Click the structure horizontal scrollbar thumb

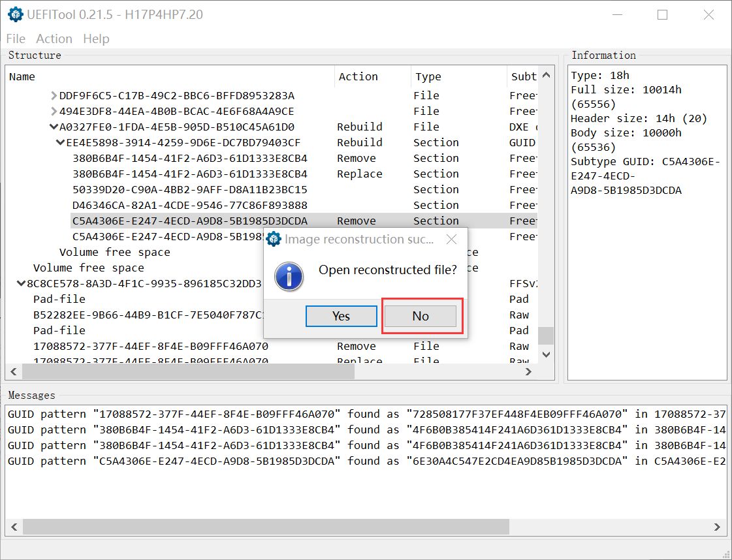click(x=188, y=372)
